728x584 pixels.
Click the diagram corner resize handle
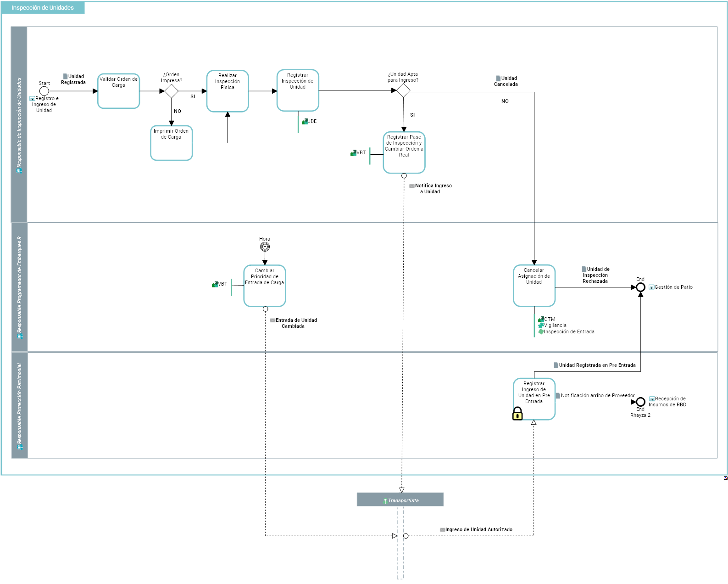[x=725, y=478]
